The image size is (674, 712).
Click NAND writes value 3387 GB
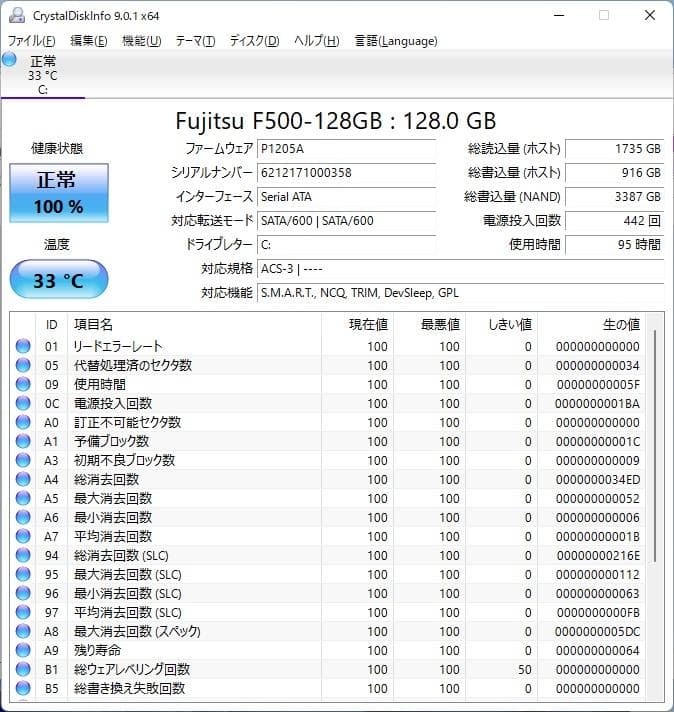[x=615, y=197]
